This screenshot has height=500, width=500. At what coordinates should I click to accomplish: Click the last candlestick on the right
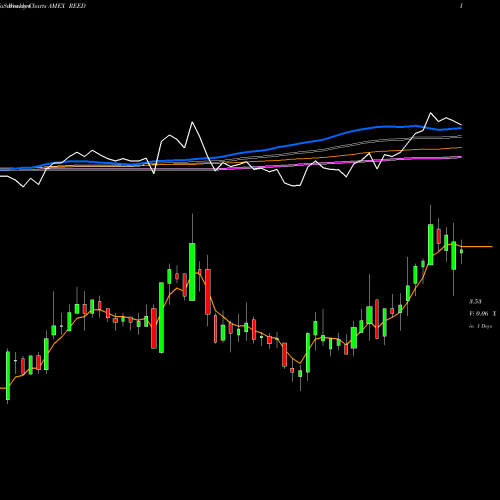(461, 251)
